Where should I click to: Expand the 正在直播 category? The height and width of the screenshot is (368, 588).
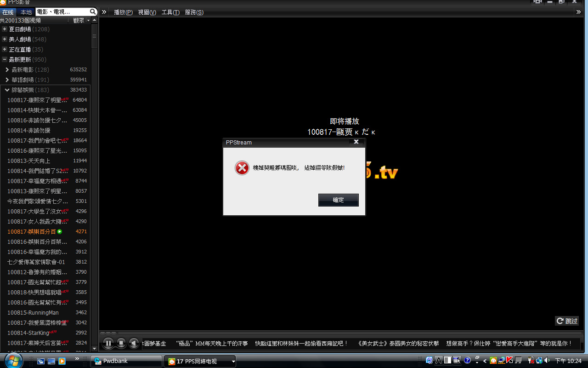(x=5, y=49)
